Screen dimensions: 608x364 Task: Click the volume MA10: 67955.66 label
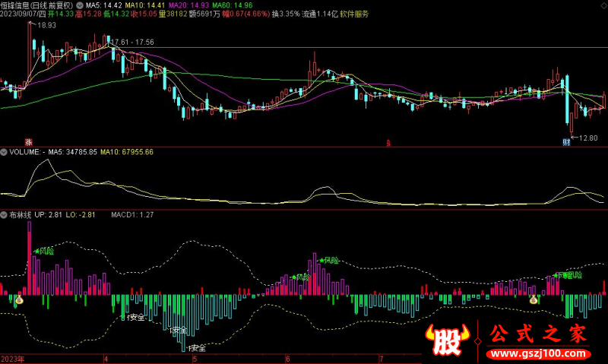(x=127, y=152)
